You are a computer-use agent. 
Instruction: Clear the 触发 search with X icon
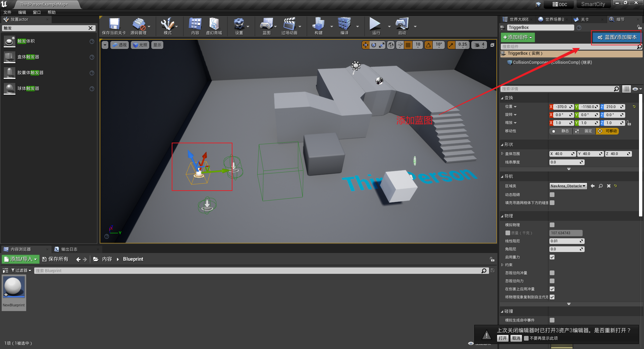(90, 28)
